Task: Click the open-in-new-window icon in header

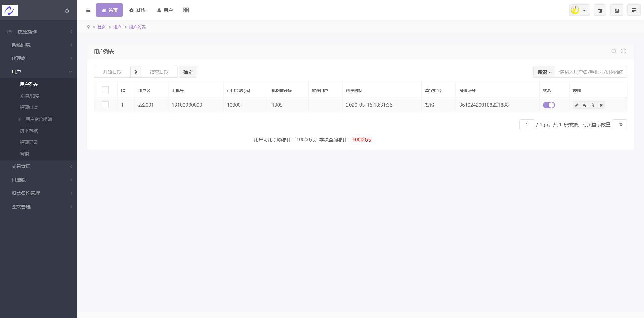Action: click(617, 10)
